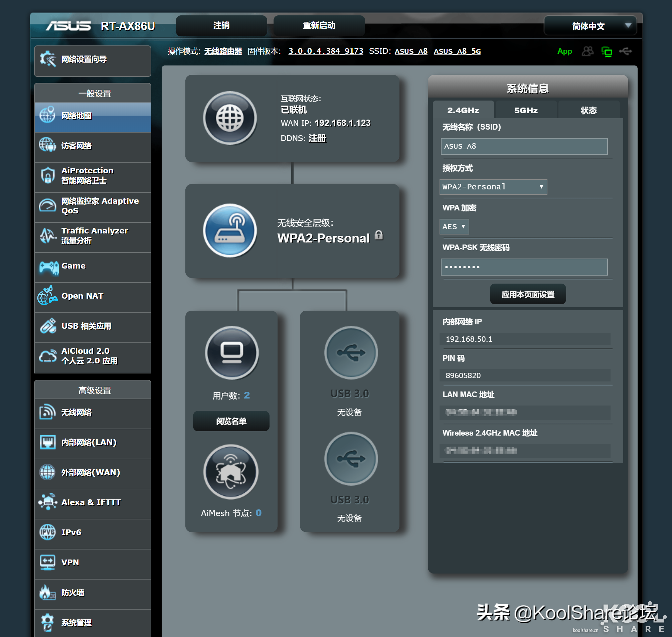Switch to the 状态 tab
Screen dimensions: 672x637
(589, 110)
